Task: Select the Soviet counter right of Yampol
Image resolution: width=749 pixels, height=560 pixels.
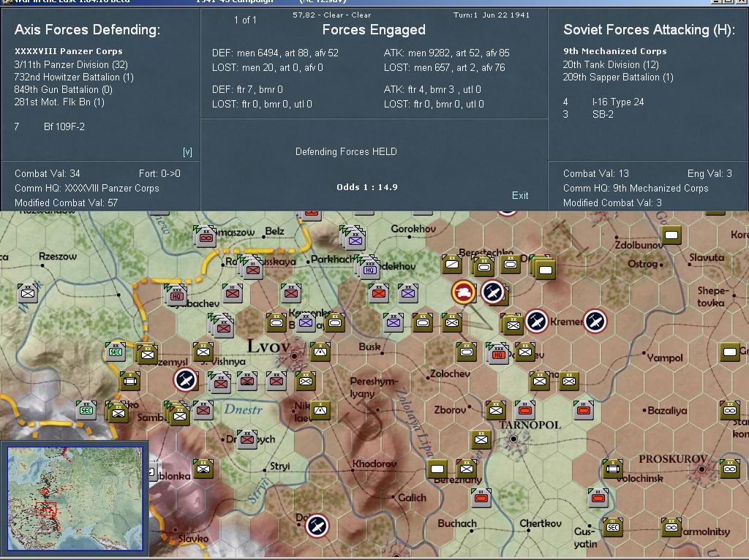Action: [729, 352]
